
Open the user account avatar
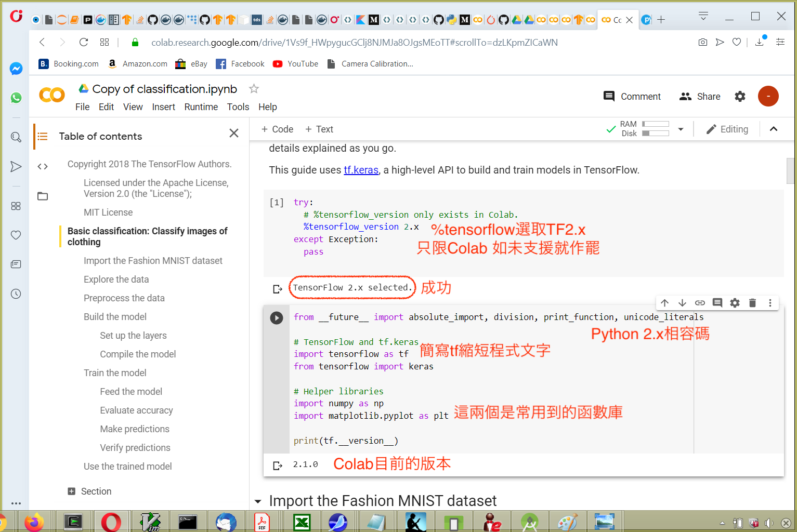[768, 96]
